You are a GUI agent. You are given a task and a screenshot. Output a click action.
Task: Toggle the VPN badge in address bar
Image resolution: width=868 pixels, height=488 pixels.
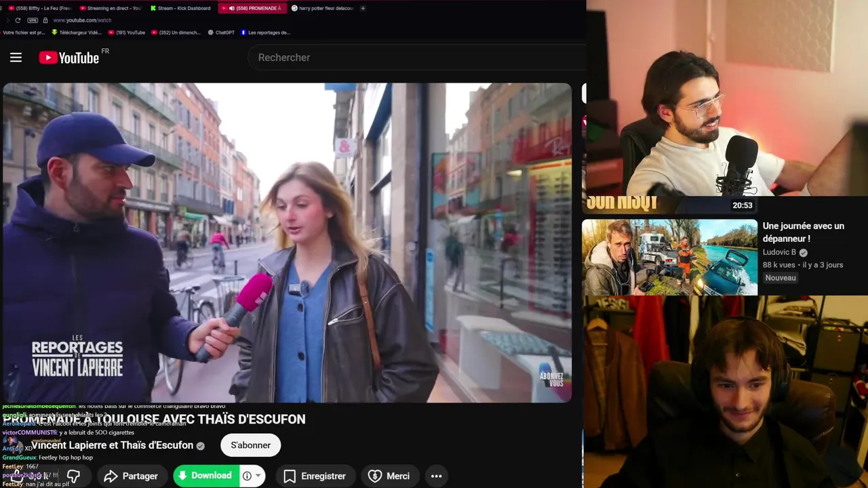click(x=33, y=20)
